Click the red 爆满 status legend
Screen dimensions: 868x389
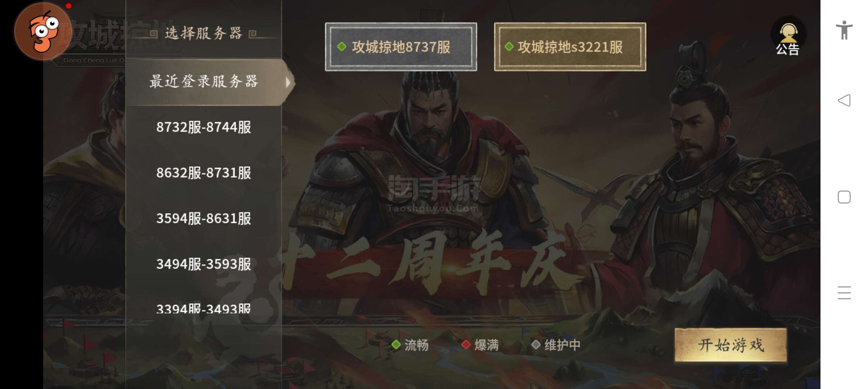coord(480,345)
